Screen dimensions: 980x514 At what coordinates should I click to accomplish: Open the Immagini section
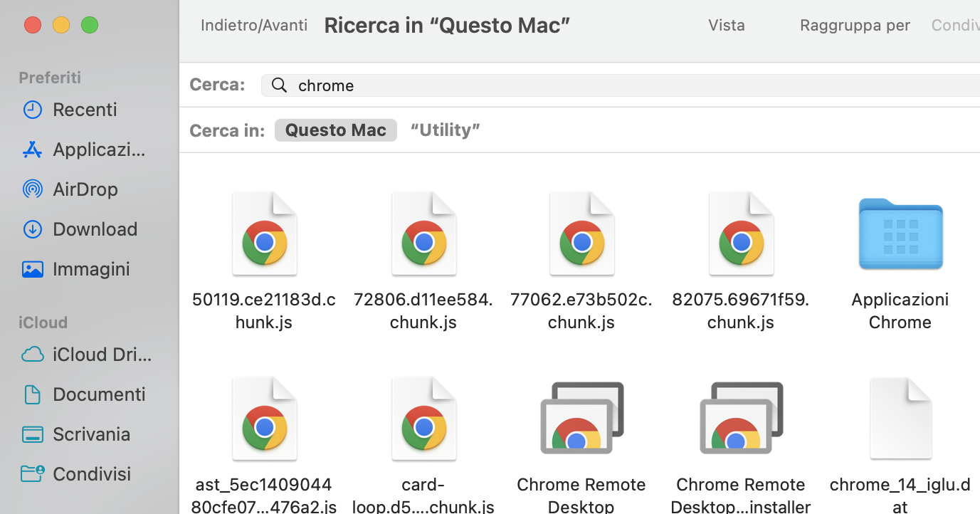pyautogui.click(x=91, y=268)
